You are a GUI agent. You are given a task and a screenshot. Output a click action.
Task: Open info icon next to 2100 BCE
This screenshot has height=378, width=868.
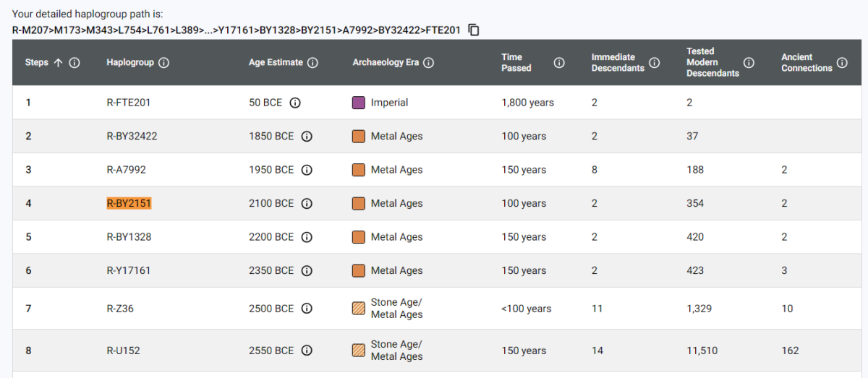[x=307, y=204]
